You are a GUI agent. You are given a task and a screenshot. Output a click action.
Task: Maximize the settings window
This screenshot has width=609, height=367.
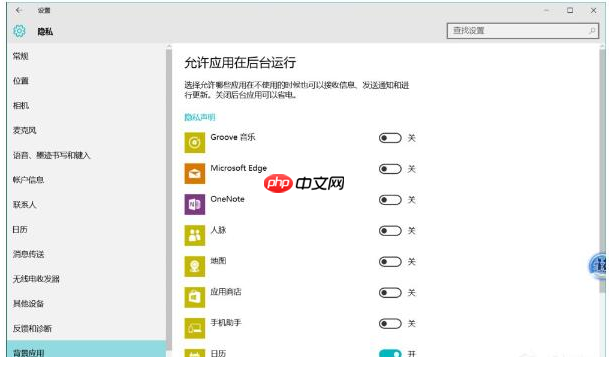pyautogui.click(x=570, y=10)
